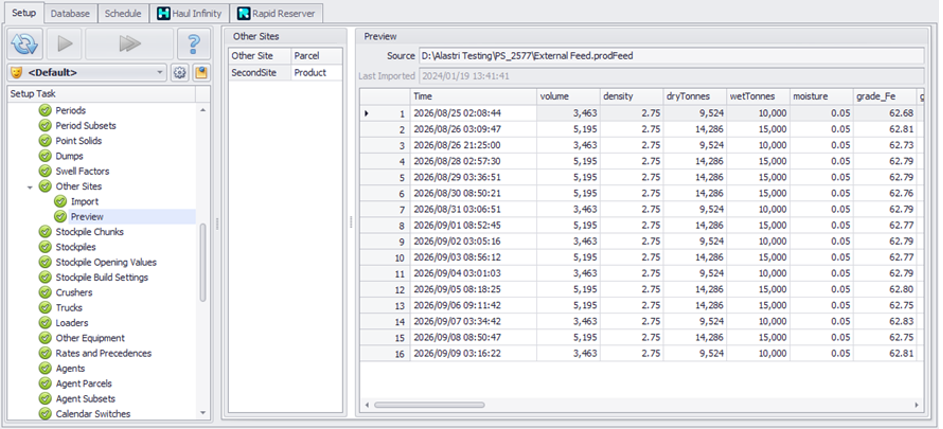This screenshot has height=429, width=943.
Task: Select the row 1 indicator in preview grid
Action: coord(385,113)
